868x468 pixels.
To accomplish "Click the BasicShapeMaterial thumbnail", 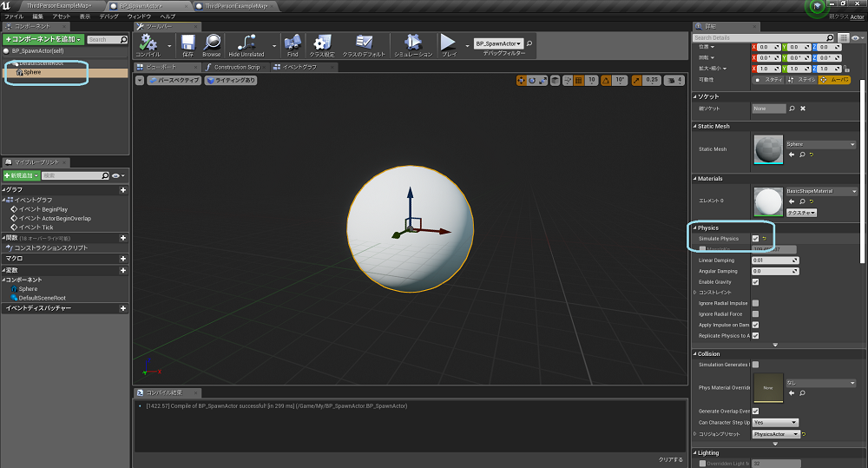I will [x=768, y=201].
